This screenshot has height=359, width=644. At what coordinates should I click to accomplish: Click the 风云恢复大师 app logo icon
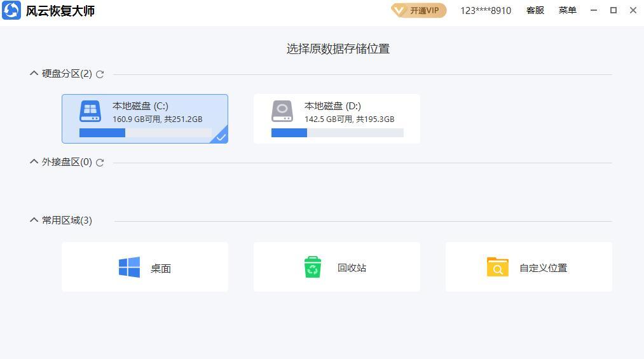(x=11, y=10)
